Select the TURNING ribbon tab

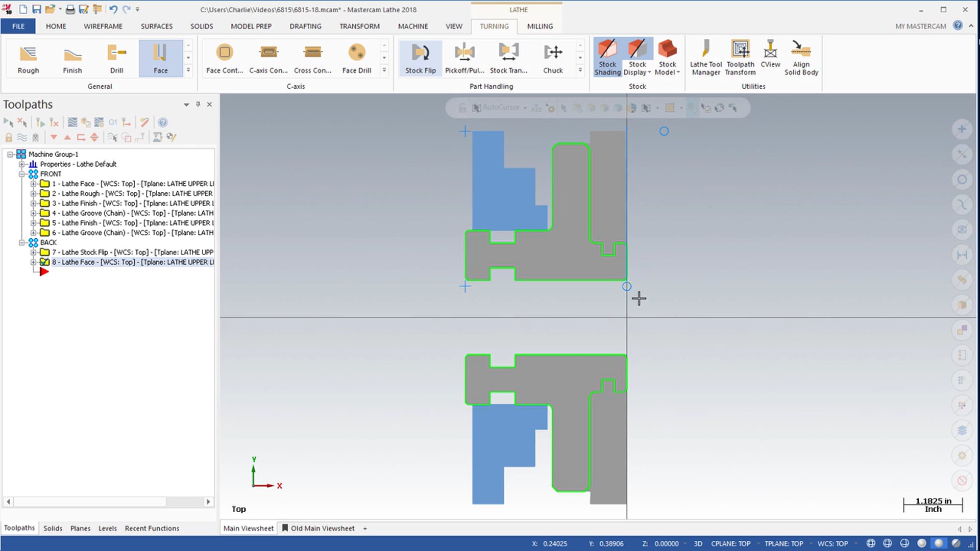click(495, 26)
